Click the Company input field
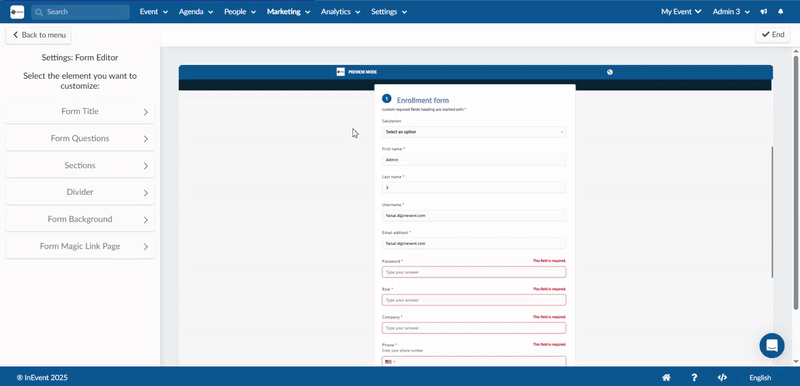This screenshot has width=800, height=386. pyautogui.click(x=474, y=328)
